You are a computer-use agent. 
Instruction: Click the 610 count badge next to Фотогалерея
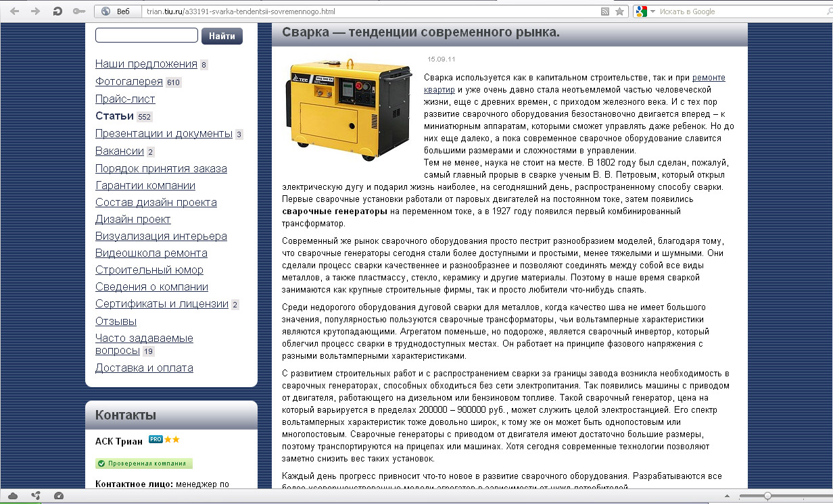point(174,82)
